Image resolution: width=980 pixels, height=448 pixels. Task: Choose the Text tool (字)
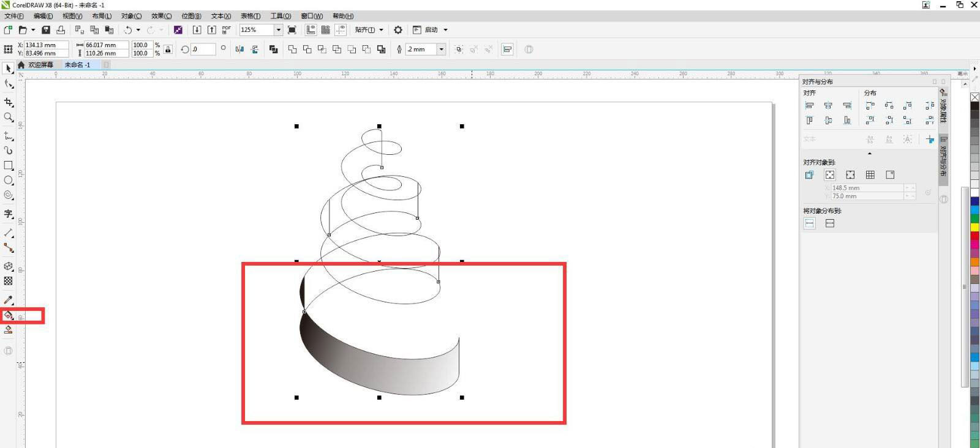coord(9,214)
